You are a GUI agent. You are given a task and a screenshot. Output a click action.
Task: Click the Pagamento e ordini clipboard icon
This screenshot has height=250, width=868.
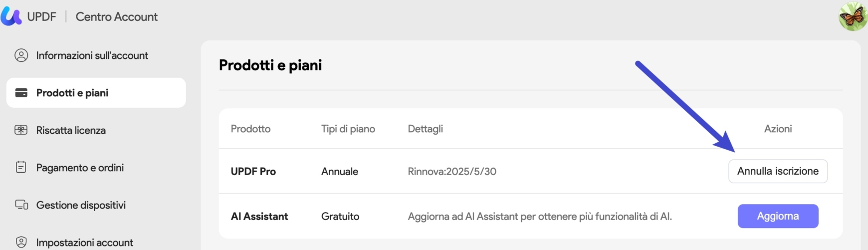click(x=21, y=167)
